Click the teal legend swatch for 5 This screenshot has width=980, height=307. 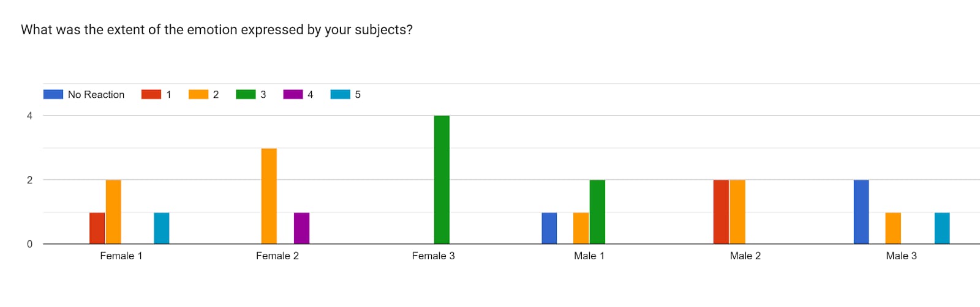341,94
